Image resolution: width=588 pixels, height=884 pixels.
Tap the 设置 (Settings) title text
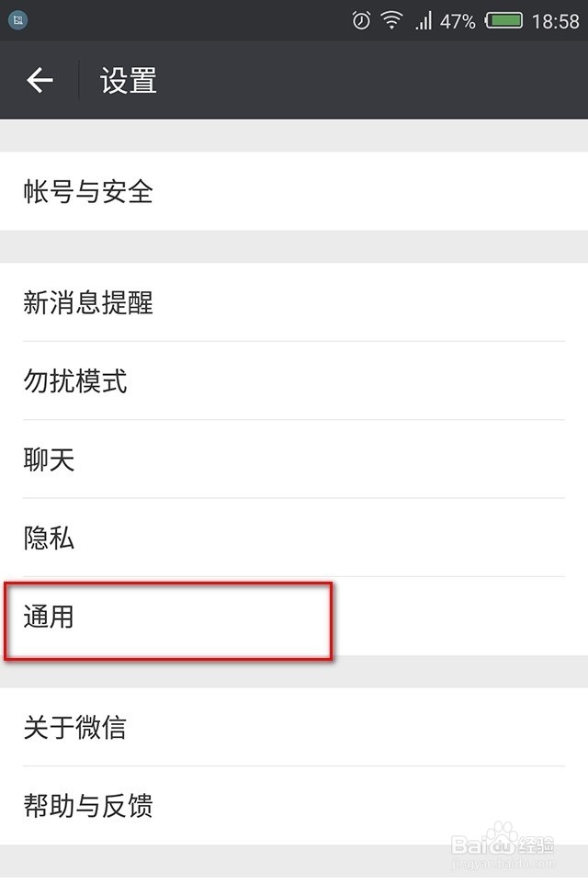point(128,80)
